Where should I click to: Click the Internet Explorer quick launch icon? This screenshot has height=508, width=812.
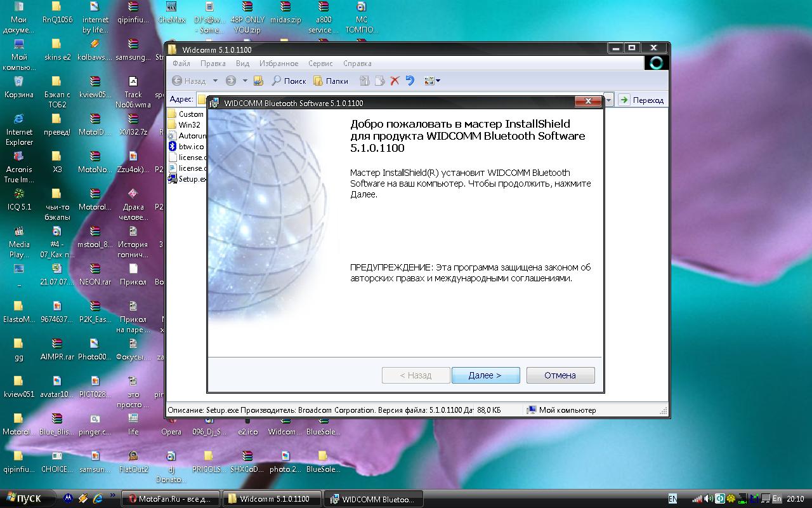coord(98,498)
